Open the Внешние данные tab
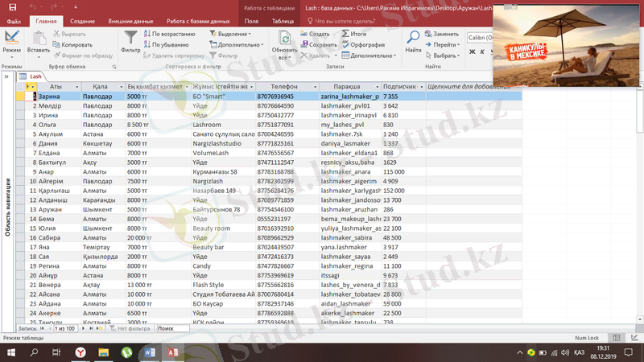Screen dimensions: 644x362 130,20
